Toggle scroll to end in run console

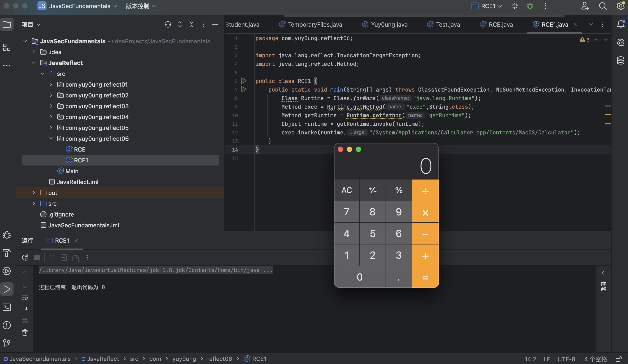click(x=25, y=309)
